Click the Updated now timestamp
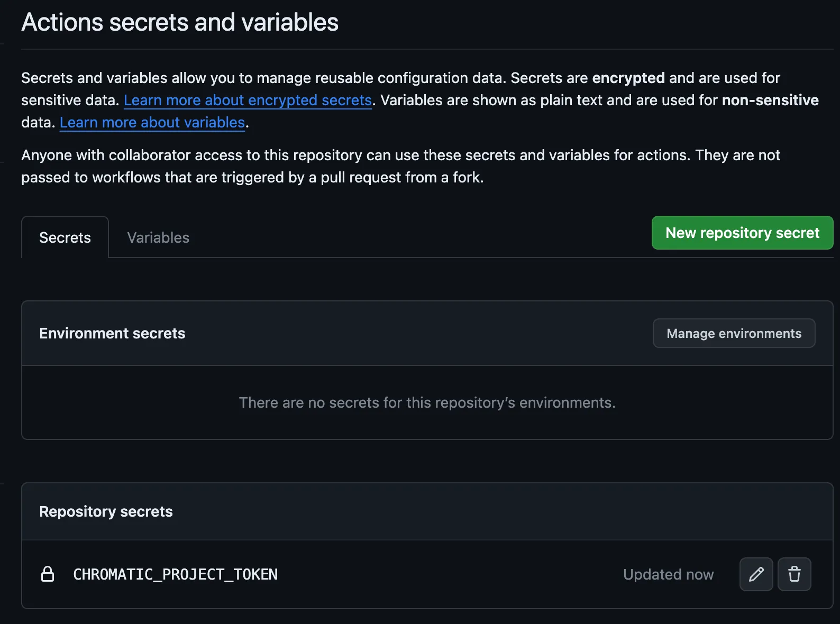The width and height of the screenshot is (840, 624). [668, 575]
